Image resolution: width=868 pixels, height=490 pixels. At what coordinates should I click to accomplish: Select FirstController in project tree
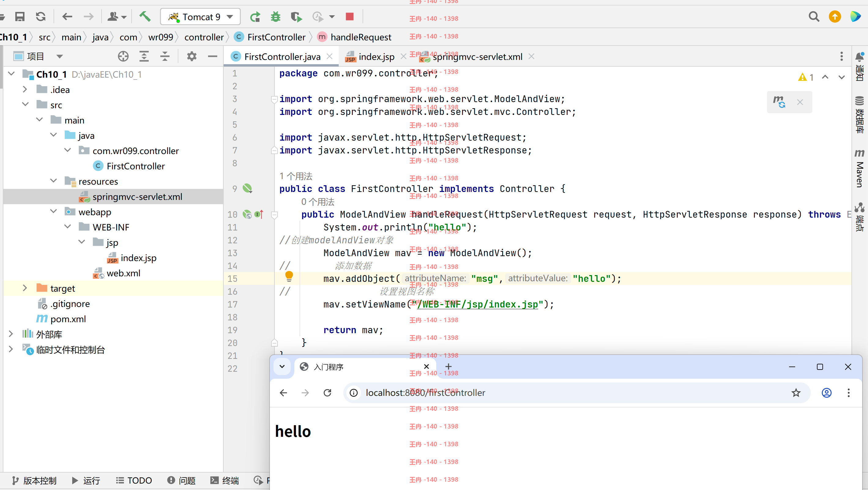[x=136, y=166]
